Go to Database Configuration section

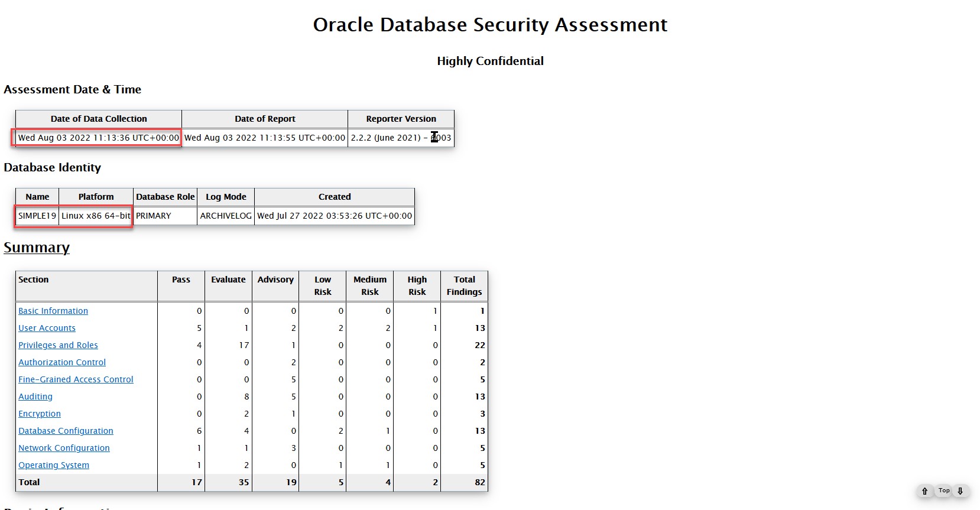click(x=66, y=431)
